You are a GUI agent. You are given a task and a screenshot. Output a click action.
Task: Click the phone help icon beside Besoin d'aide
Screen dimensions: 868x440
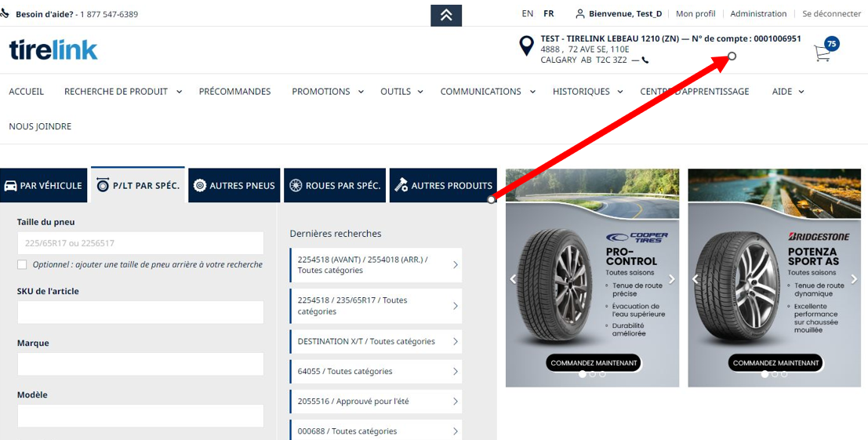click(5, 14)
